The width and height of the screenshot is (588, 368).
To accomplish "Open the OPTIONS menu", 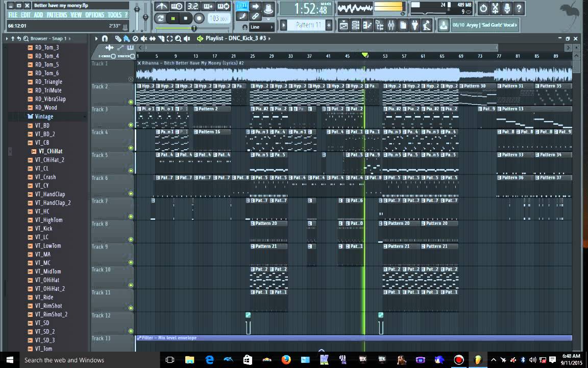I will pos(94,15).
